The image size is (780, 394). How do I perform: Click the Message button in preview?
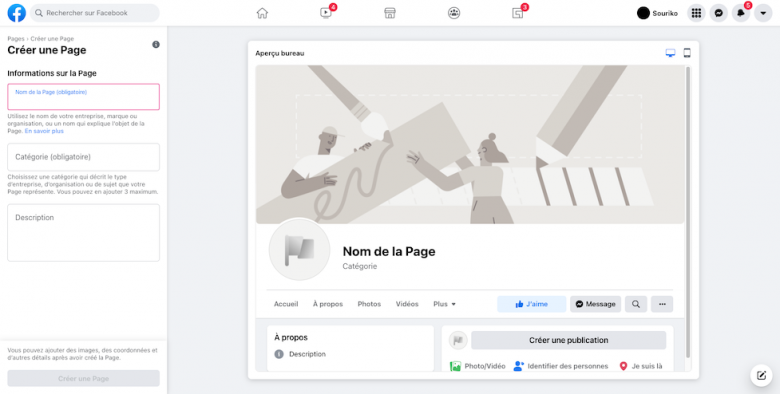tap(595, 304)
